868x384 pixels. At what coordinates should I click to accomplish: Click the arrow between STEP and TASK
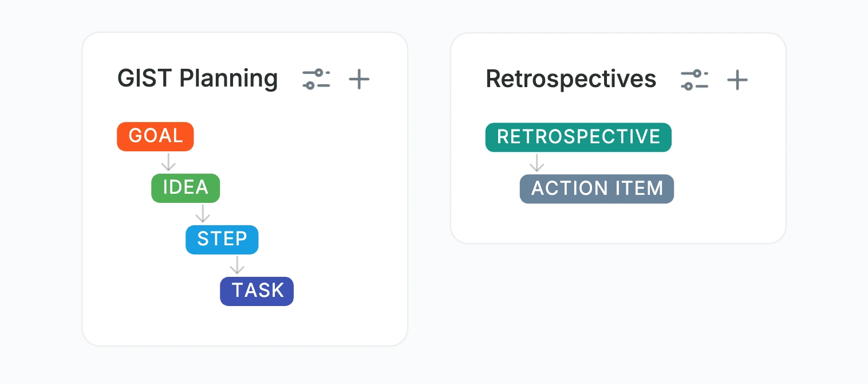pos(237,265)
